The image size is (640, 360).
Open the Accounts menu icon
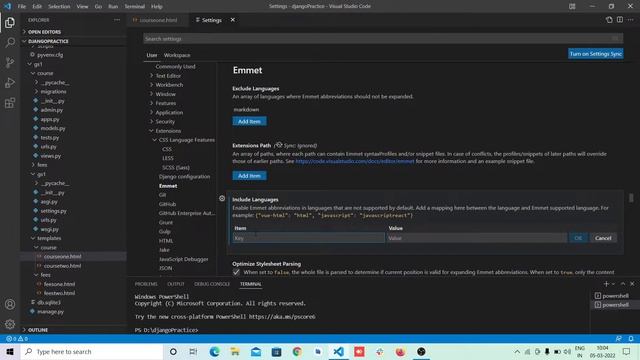(10, 304)
